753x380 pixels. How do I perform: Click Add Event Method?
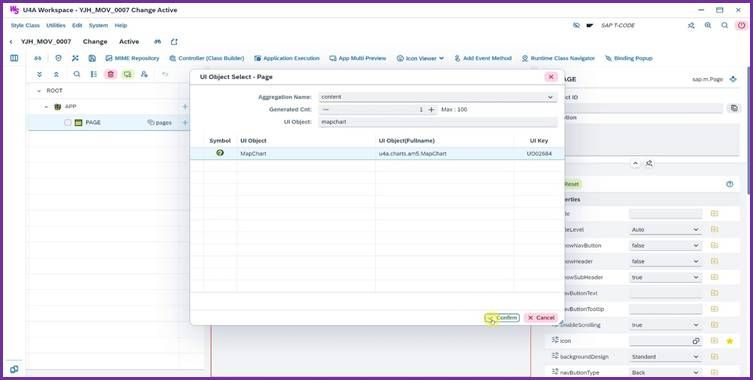[483, 58]
